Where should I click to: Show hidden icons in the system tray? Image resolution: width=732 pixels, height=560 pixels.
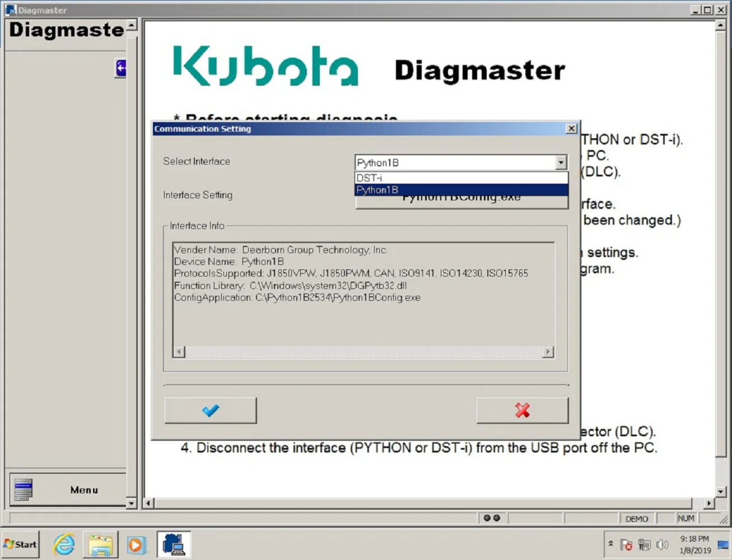coord(610,544)
